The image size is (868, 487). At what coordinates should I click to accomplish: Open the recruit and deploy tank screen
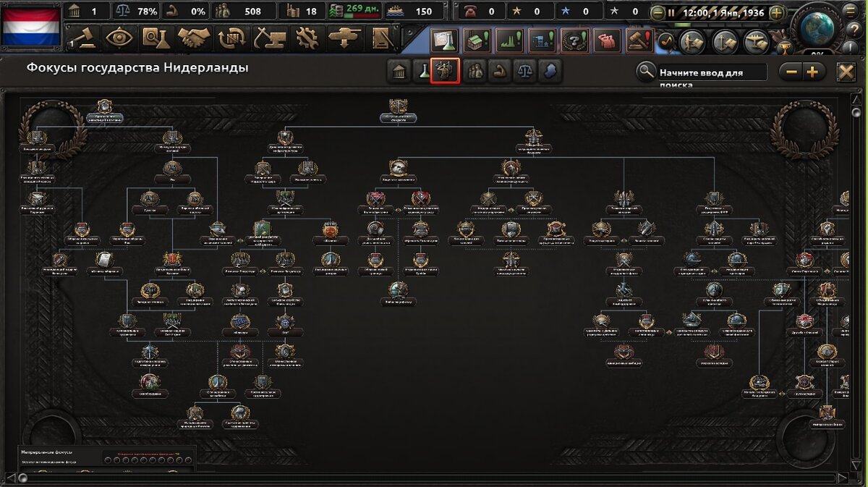point(344,37)
